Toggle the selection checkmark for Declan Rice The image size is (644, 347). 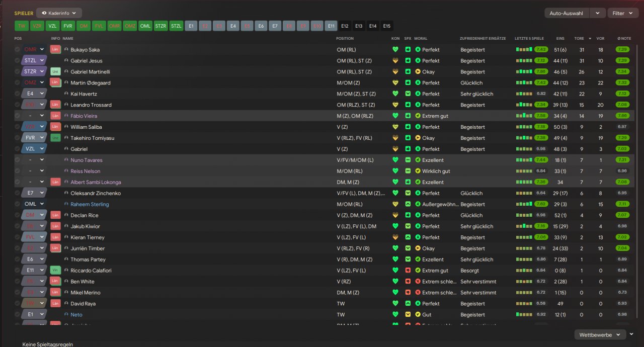pos(18,215)
